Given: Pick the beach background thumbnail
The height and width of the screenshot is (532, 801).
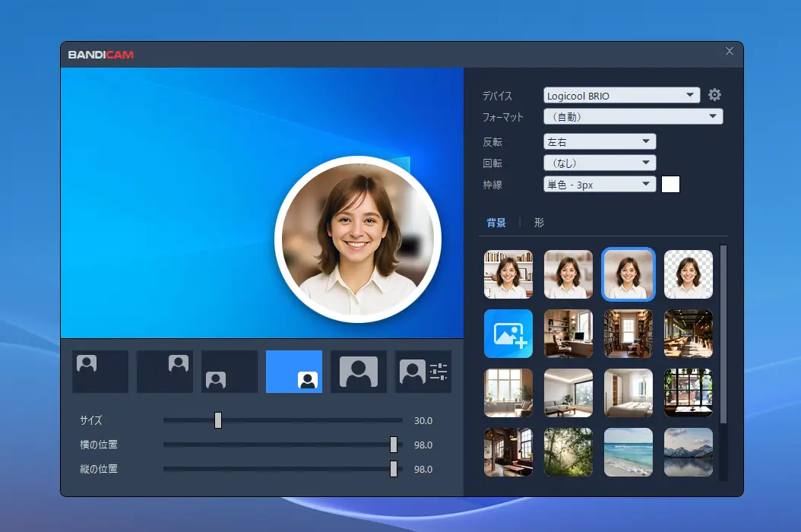Looking at the screenshot, I should [x=628, y=452].
